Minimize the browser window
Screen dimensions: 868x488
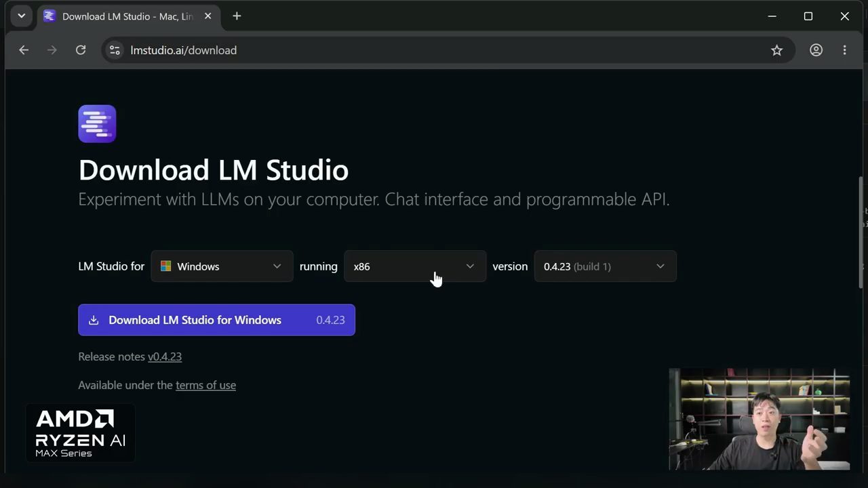coord(772,16)
